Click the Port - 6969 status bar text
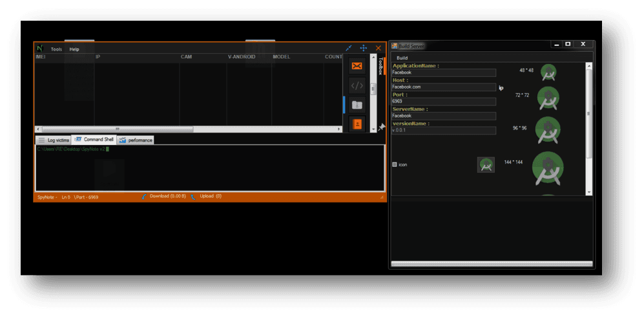644x317 pixels. 86,197
